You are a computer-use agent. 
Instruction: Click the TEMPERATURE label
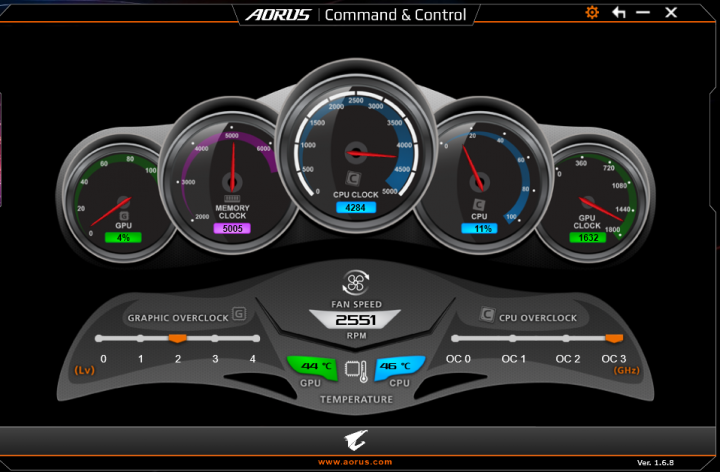[x=356, y=399]
